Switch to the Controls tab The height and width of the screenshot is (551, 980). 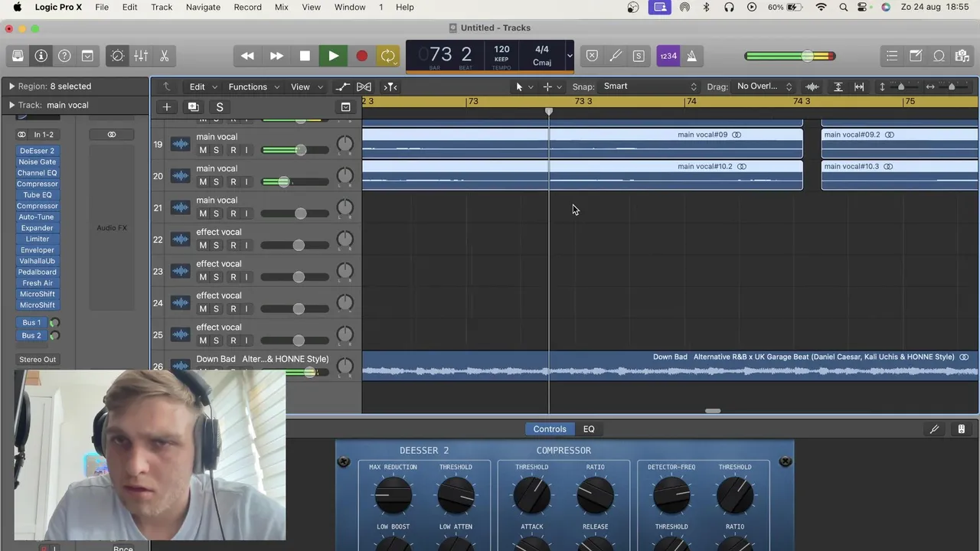[x=550, y=429]
